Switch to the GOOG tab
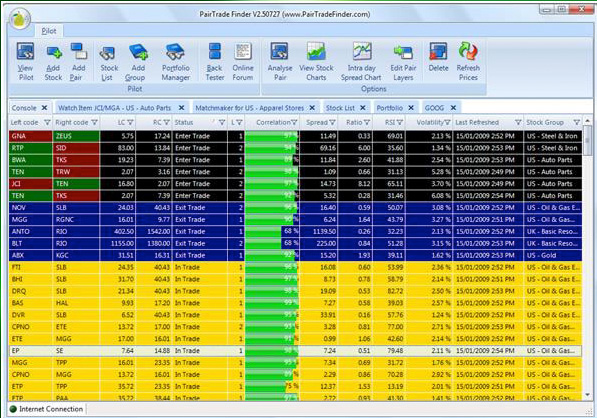This screenshot has height=418, width=597. point(434,108)
